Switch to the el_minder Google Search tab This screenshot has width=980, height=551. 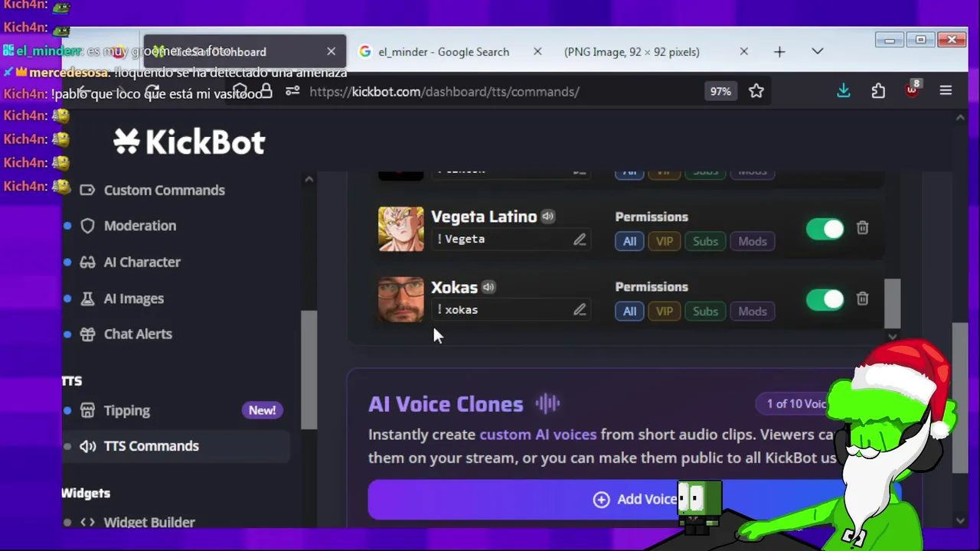(x=443, y=52)
